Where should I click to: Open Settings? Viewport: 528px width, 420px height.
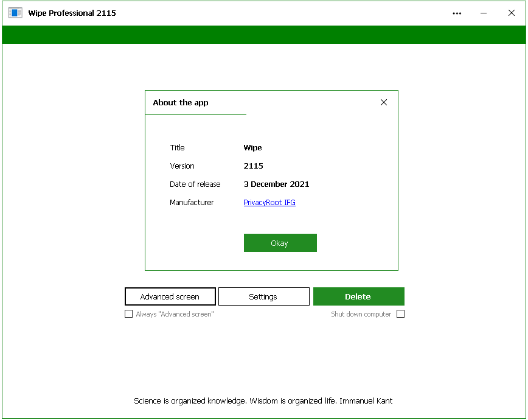[x=263, y=296]
